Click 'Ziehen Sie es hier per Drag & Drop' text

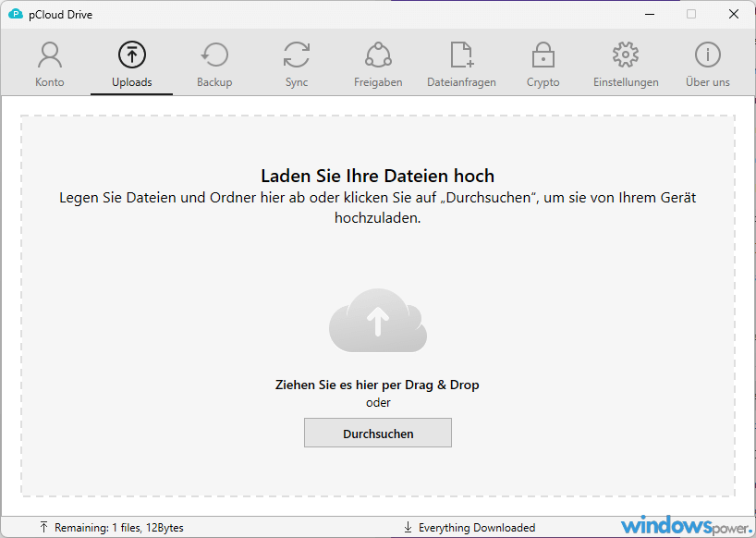377,385
